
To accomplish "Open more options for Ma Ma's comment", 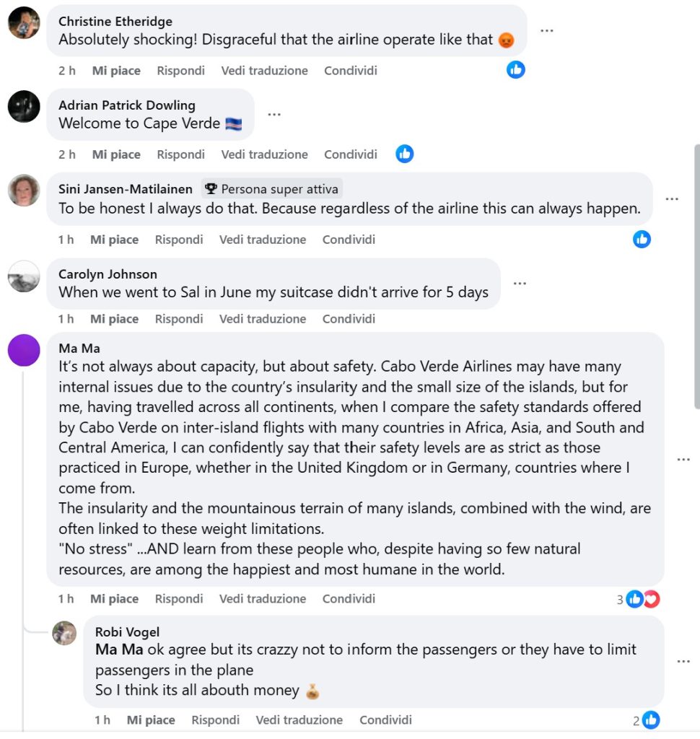I will (x=683, y=460).
